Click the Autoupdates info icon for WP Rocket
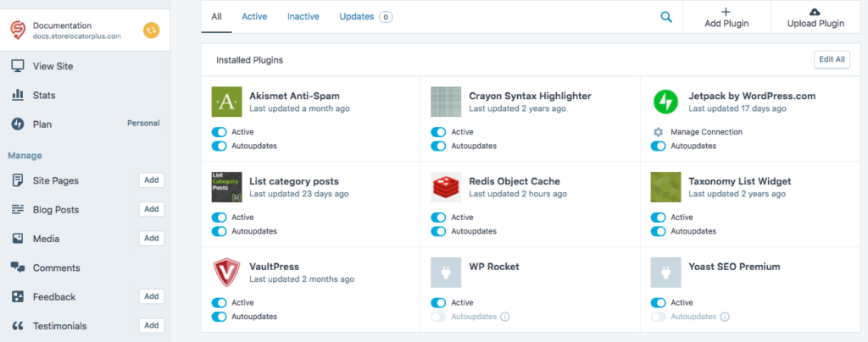 click(x=504, y=317)
